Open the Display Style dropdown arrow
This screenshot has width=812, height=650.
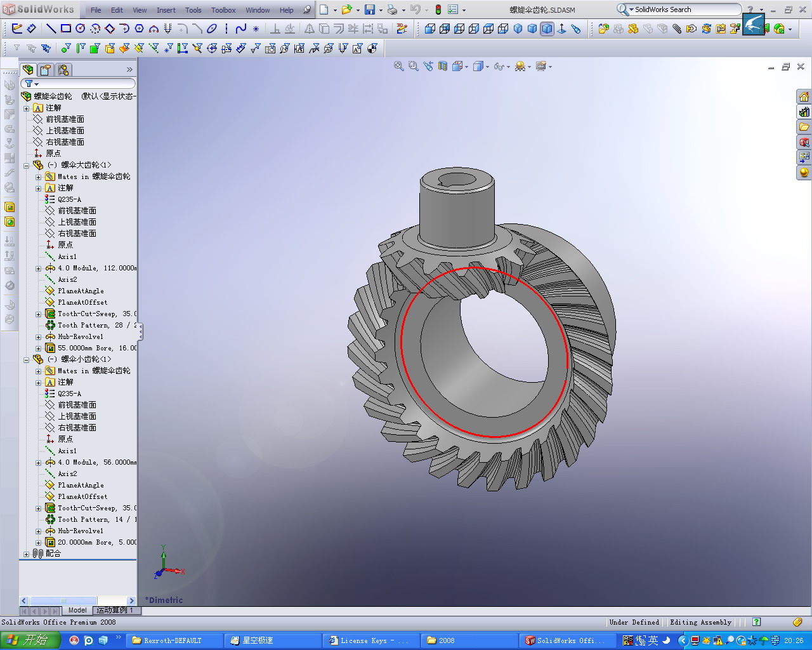pyautogui.click(x=488, y=66)
